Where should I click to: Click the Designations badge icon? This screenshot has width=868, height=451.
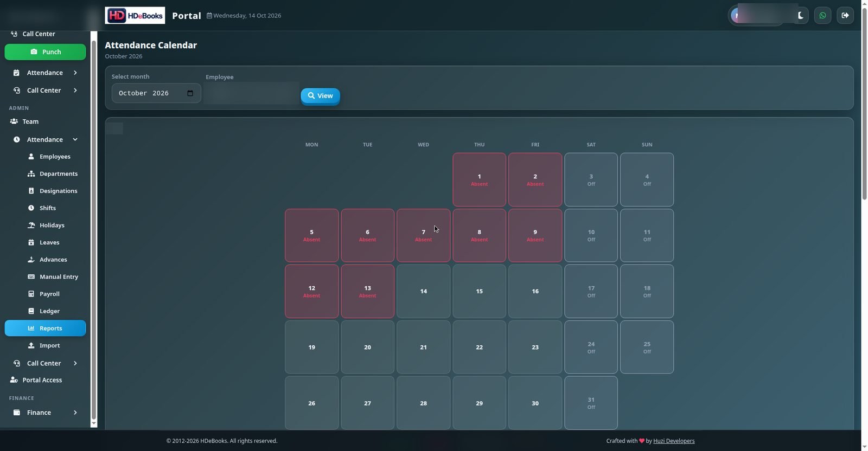(31, 191)
